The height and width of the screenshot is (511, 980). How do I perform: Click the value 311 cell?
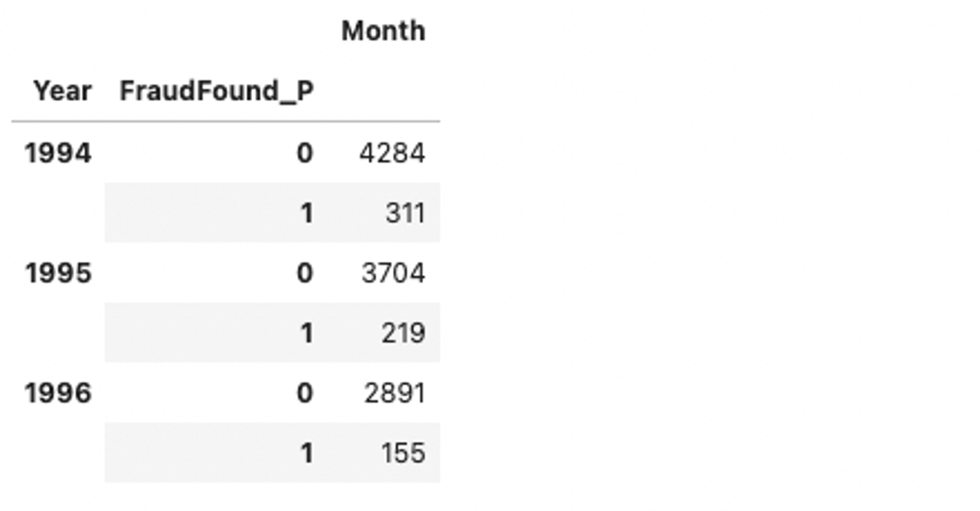(x=405, y=213)
